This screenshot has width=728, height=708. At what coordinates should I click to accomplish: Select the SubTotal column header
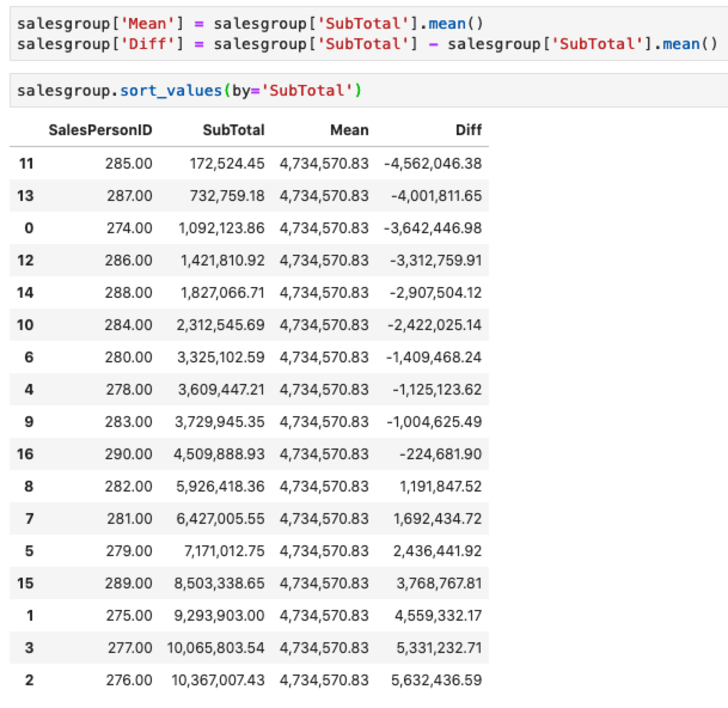[233, 130]
